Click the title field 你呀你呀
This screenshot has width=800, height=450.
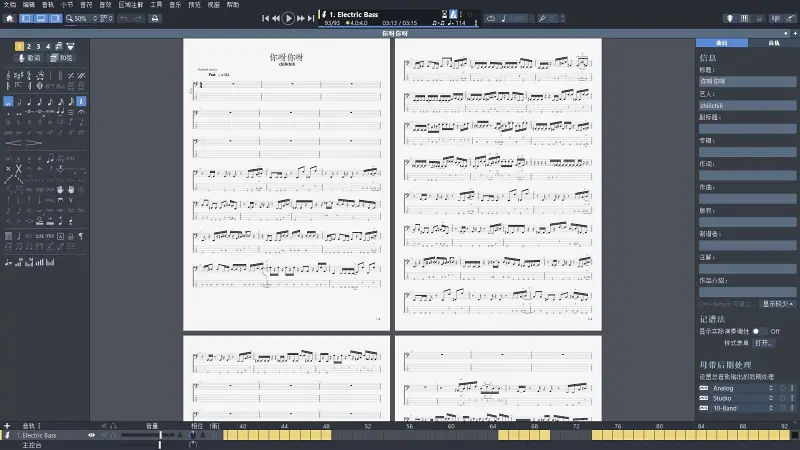pyautogui.click(x=747, y=81)
